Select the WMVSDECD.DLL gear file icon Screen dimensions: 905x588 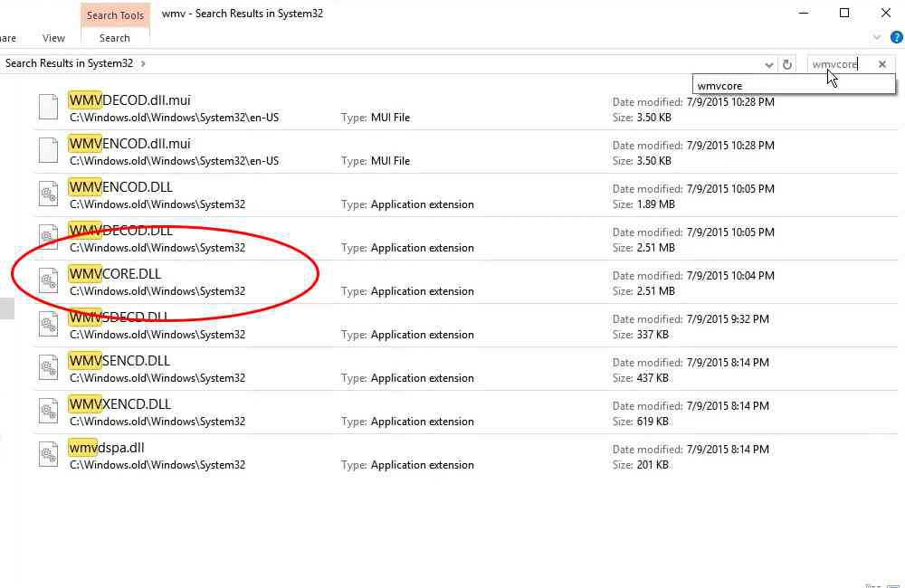pyautogui.click(x=49, y=324)
